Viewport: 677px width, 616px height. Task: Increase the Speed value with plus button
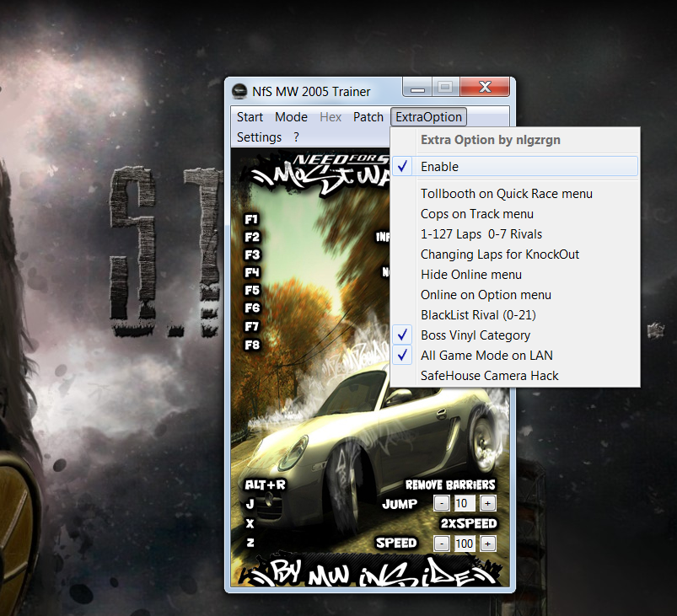(x=488, y=544)
